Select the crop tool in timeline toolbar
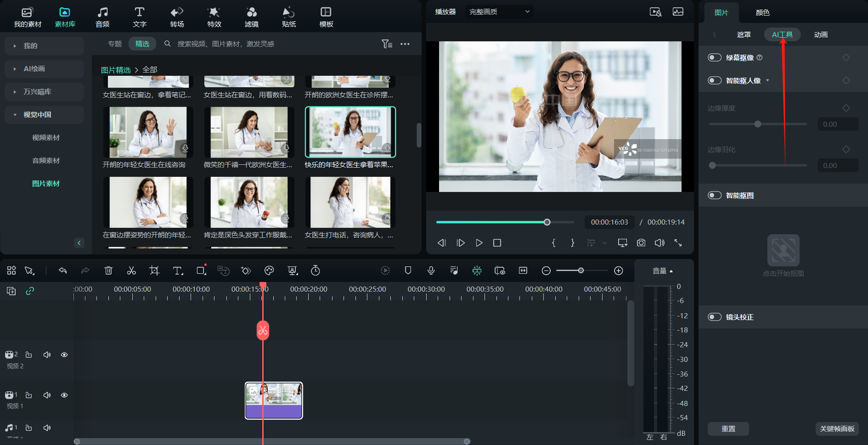 (154, 270)
